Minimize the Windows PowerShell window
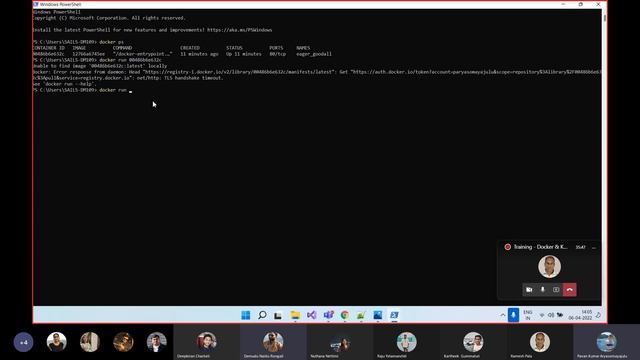The image size is (640, 360). 563,4
